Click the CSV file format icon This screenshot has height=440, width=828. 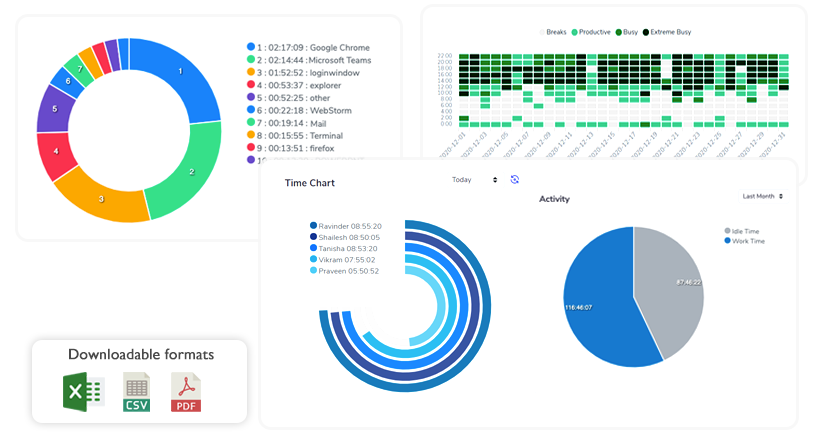[x=137, y=392]
